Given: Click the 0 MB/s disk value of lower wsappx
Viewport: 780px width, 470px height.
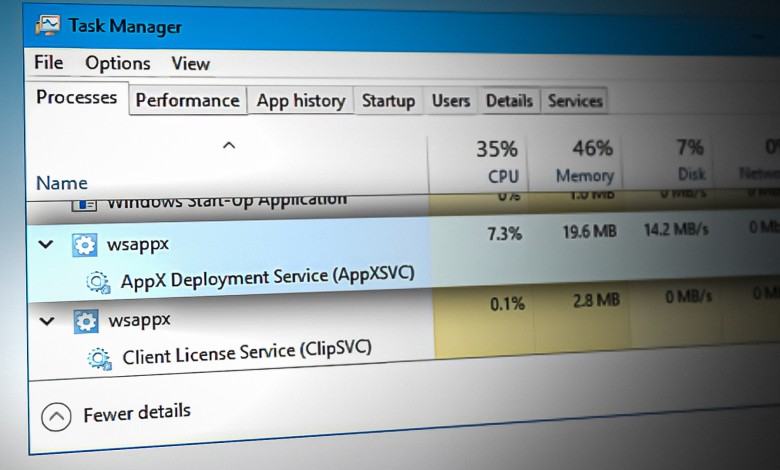Looking at the screenshot, I should 688,297.
